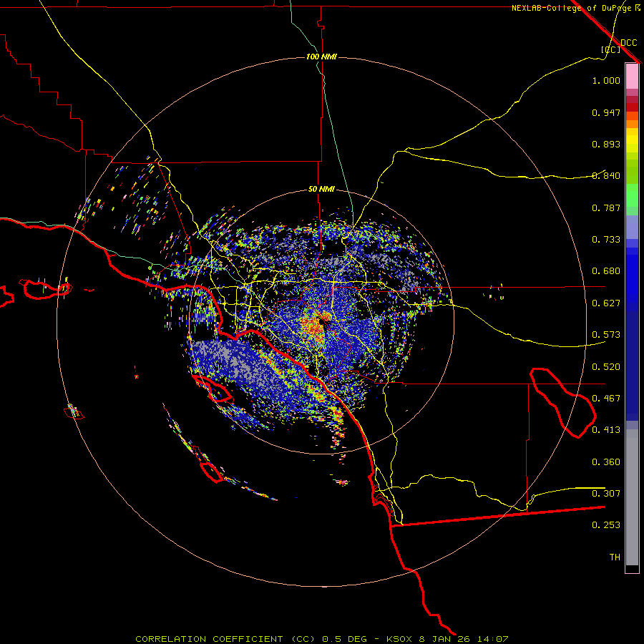Click the 0.840 scale value
The height and width of the screenshot is (644, 644).
click(x=606, y=176)
